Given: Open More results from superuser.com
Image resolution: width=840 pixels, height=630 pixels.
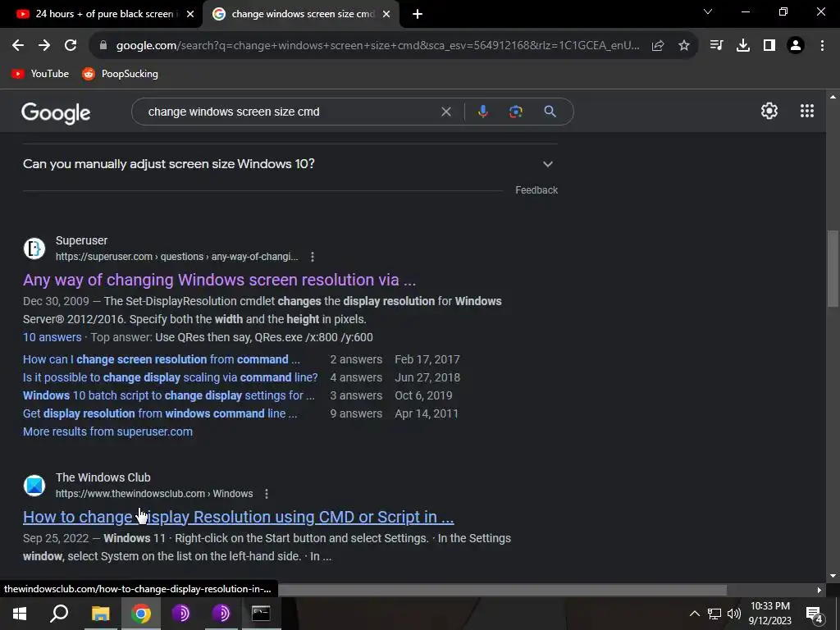Looking at the screenshot, I should point(107,431).
